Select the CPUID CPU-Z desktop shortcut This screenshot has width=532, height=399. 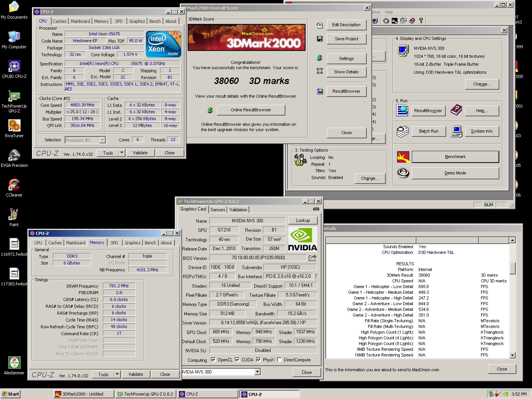tap(14, 69)
